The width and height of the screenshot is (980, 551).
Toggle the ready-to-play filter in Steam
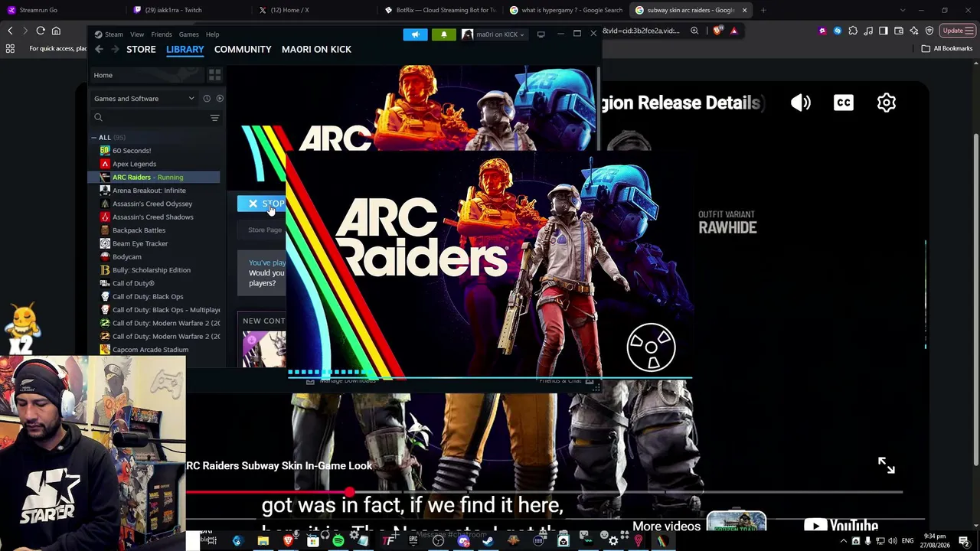pos(220,98)
